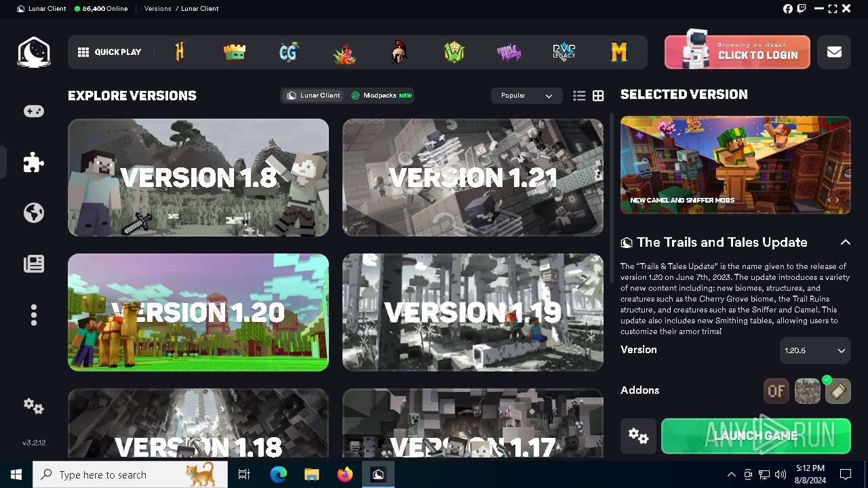
Task: Open Lunar Client Facebook page icon
Action: point(788,9)
